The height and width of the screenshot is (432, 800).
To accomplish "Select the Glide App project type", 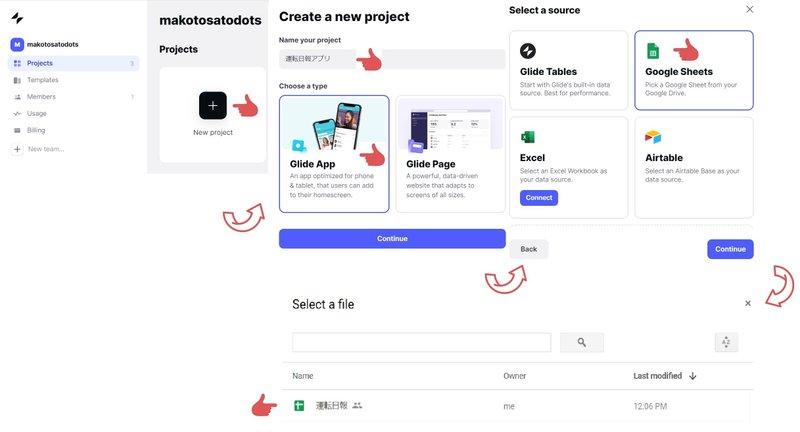I will point(334,154).
